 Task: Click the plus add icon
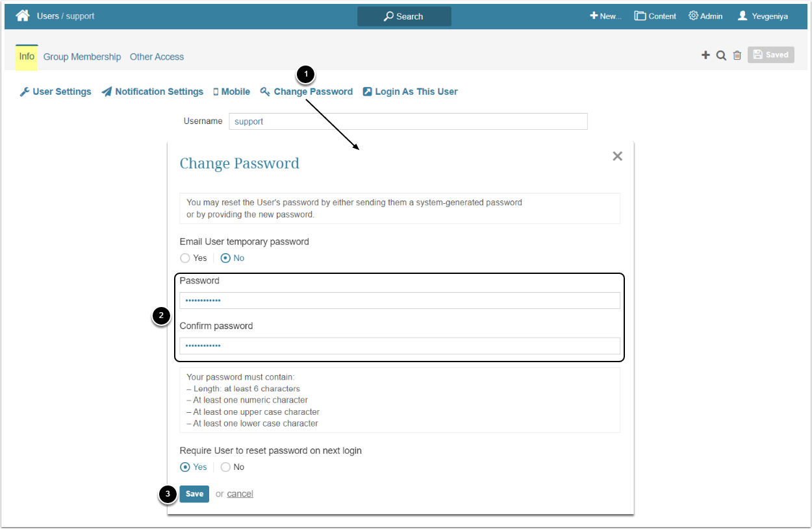coord(705,55)
